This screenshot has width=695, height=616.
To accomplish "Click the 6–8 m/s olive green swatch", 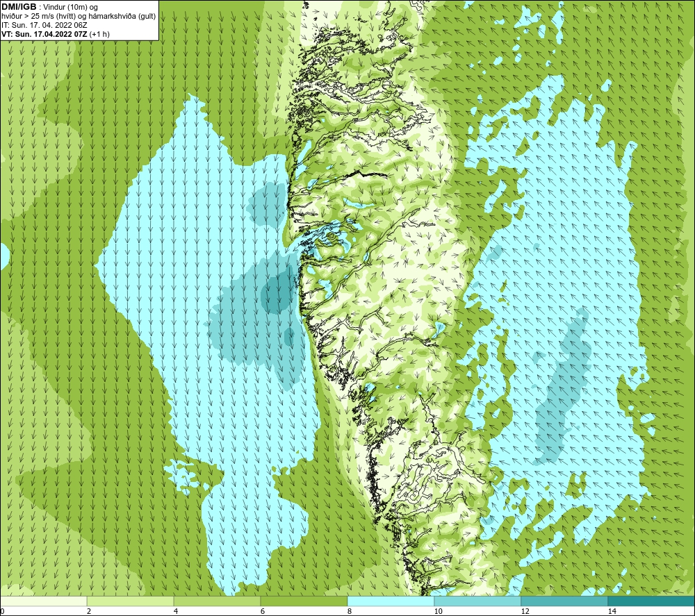I will tap(304, 601).
